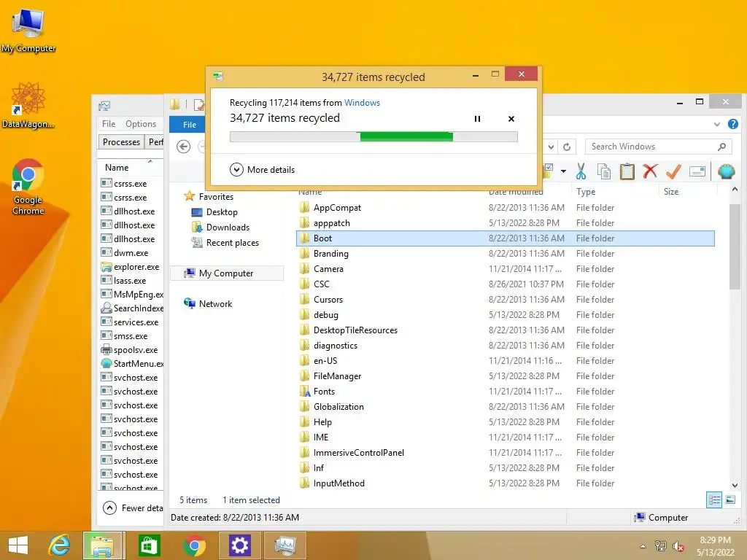Select Network in navigation pane

click(x=208, y=303)
